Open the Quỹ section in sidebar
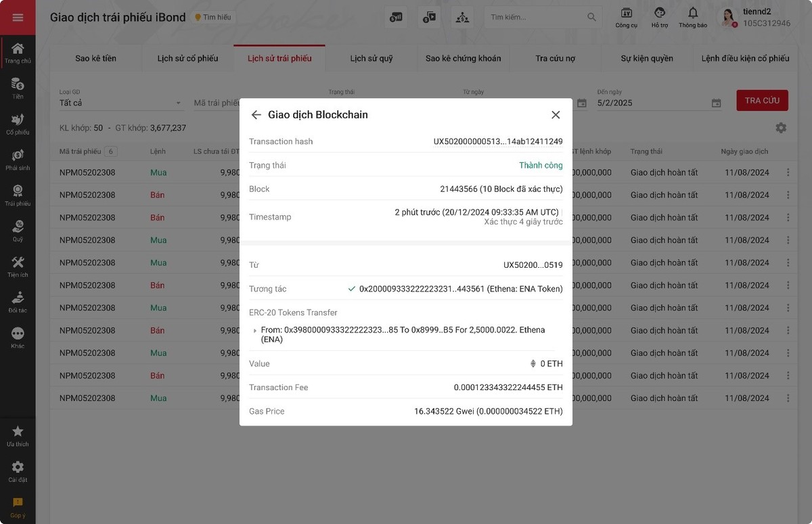 18,231
